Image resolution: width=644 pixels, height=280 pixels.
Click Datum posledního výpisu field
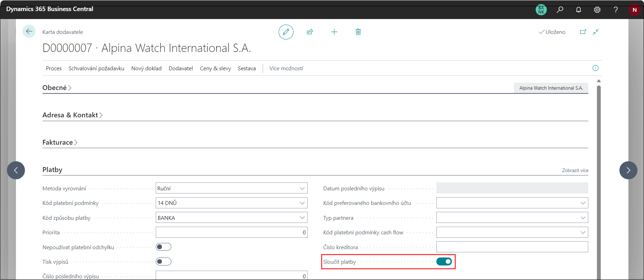[512, 188]
